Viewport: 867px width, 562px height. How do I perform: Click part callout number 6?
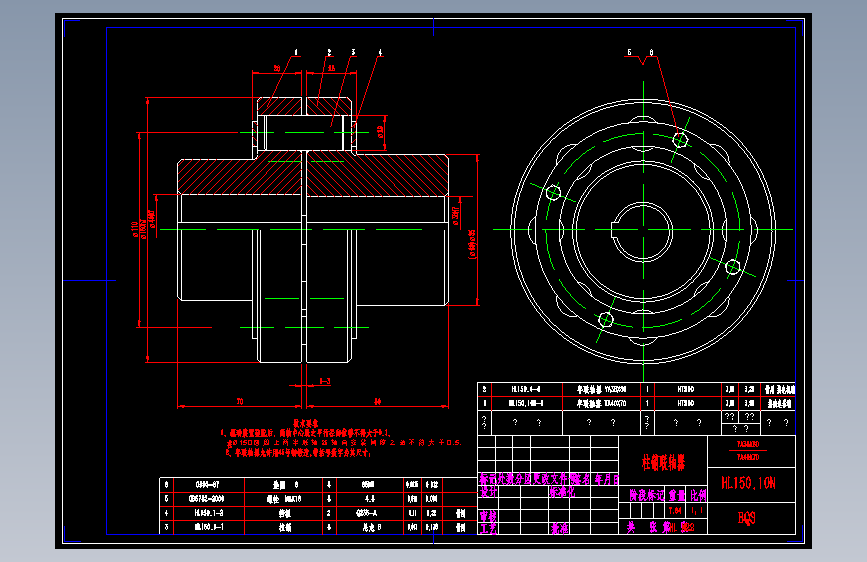click(x=651, y=53)
